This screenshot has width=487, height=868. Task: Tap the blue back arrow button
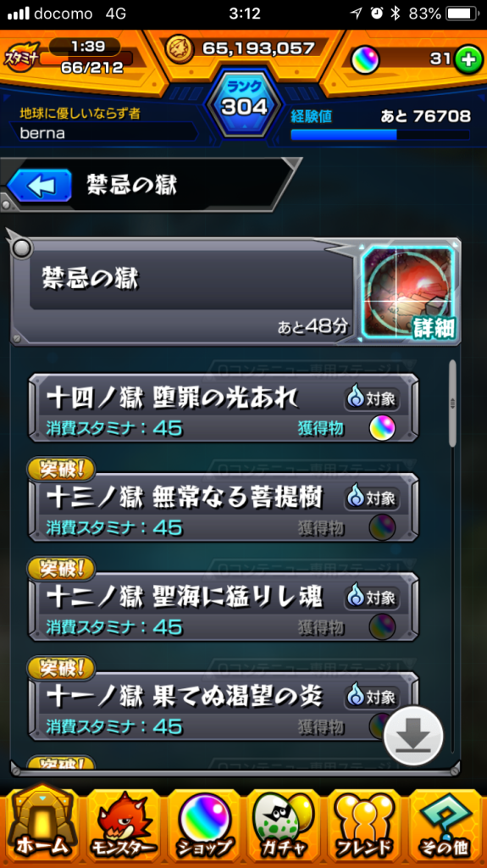tap(39, 186)
